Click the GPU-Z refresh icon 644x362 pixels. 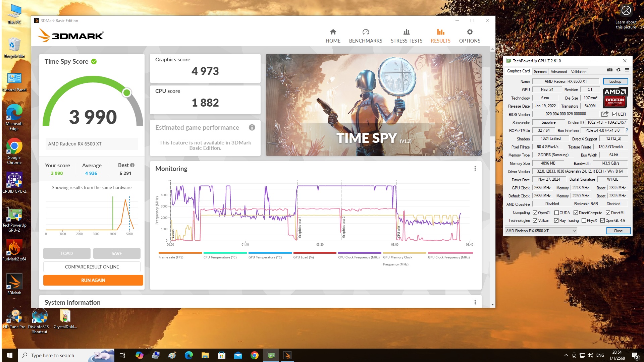[618, 70]
